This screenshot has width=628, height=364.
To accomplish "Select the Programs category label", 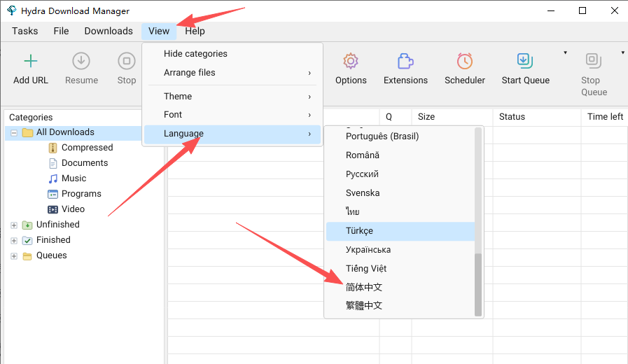I will coord(81,194).
